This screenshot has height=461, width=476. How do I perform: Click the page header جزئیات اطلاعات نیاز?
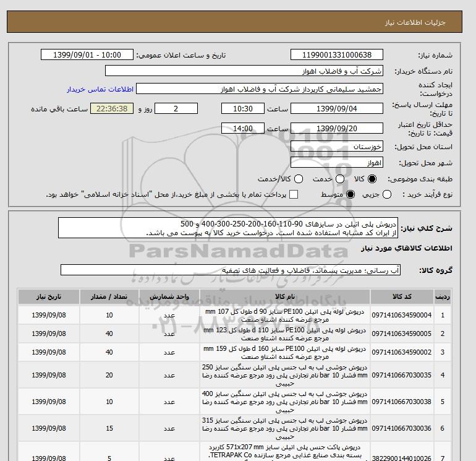[415, 22]
